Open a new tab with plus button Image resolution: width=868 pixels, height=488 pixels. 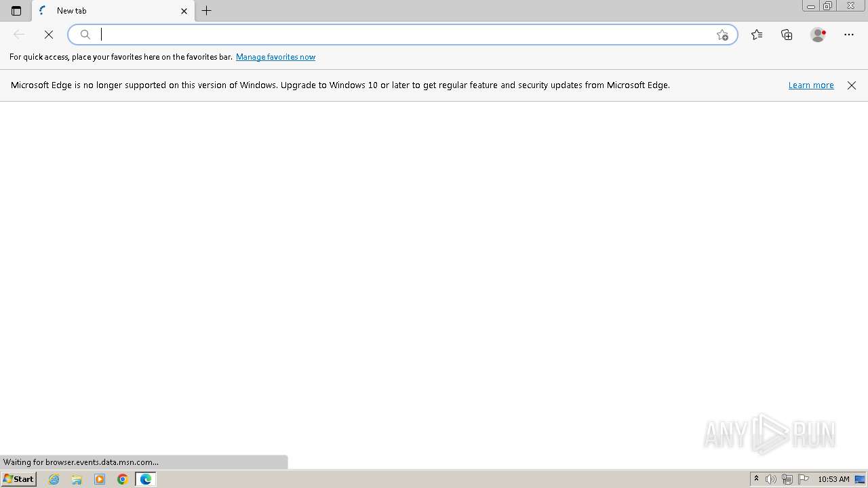point(207,11)
